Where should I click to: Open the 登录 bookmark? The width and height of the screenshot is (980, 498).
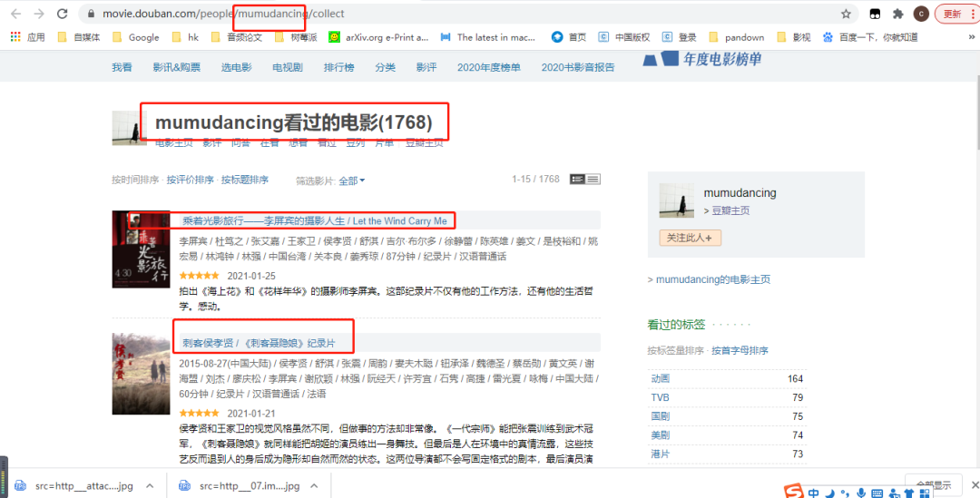pyautogui.click(x=680, y=37)
